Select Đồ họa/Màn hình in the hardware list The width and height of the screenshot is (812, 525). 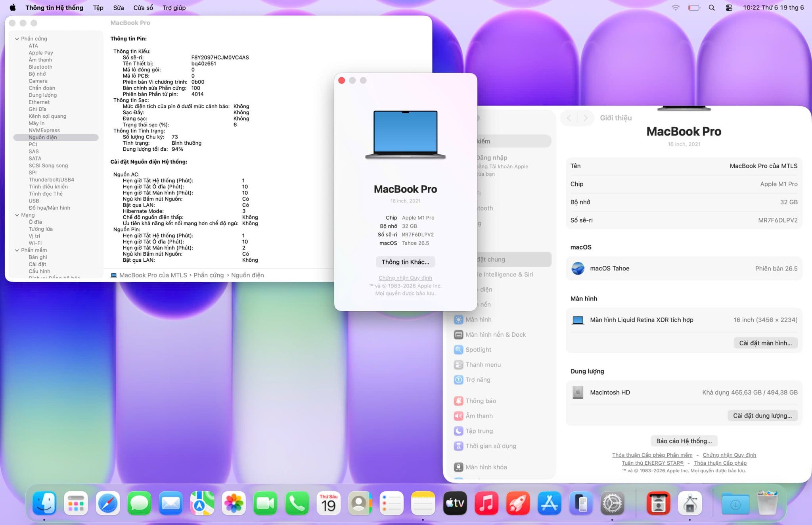click(x=49, y=208)
